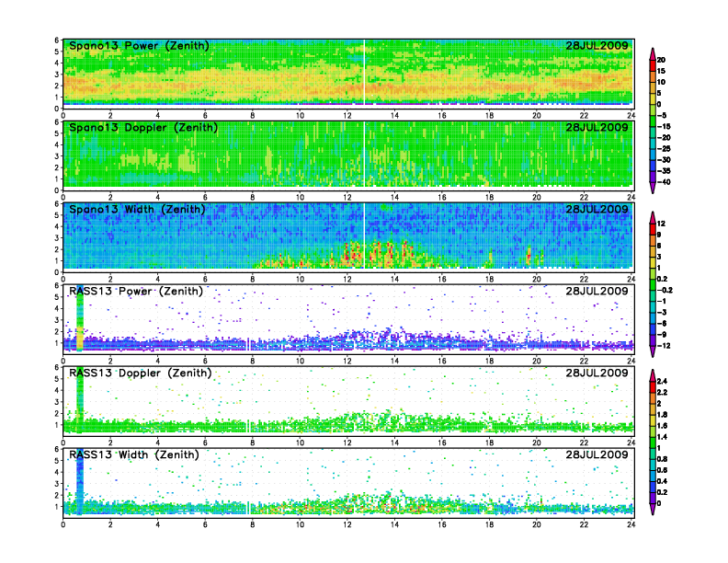Click hour tick '14' below RASS13 Power panel
Screen dimensions: 728x563
[x=394, y=361]
